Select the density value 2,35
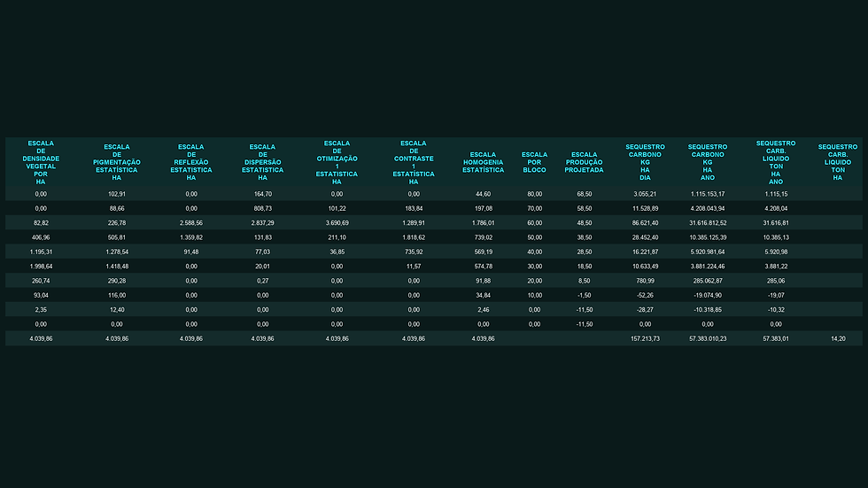Screen dimensions: 868x488 (x=41, y=310)
